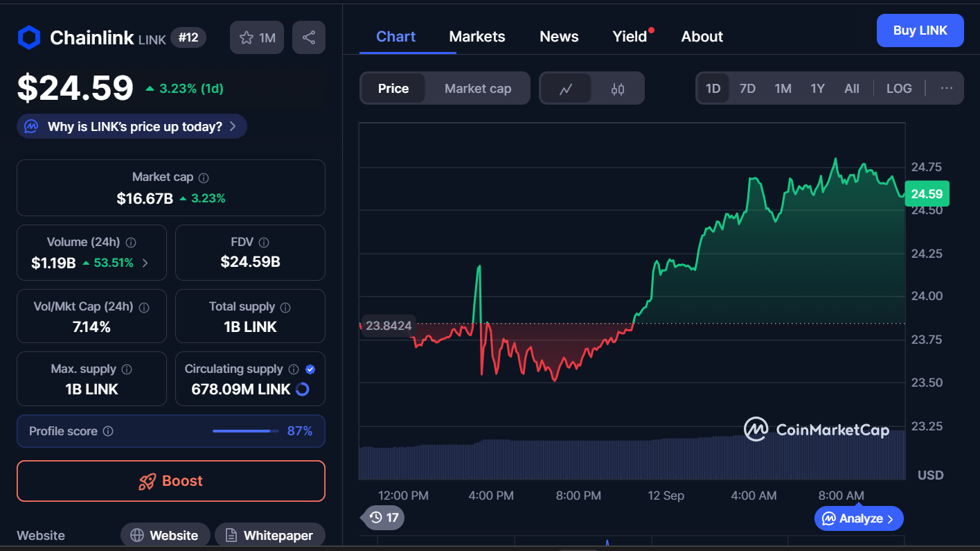The width and height of the screenshot is (980, 551).
Task: Click the Buy LINK button
Action: pos(920,30)
